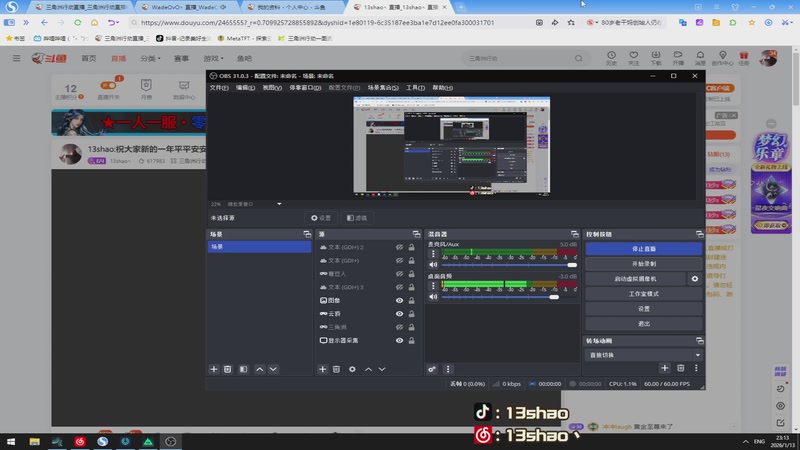The height and width of the screenshot is (450, 800).
Task: Click the OBS preview canvas thumbnail
Action: coord(452,145)
